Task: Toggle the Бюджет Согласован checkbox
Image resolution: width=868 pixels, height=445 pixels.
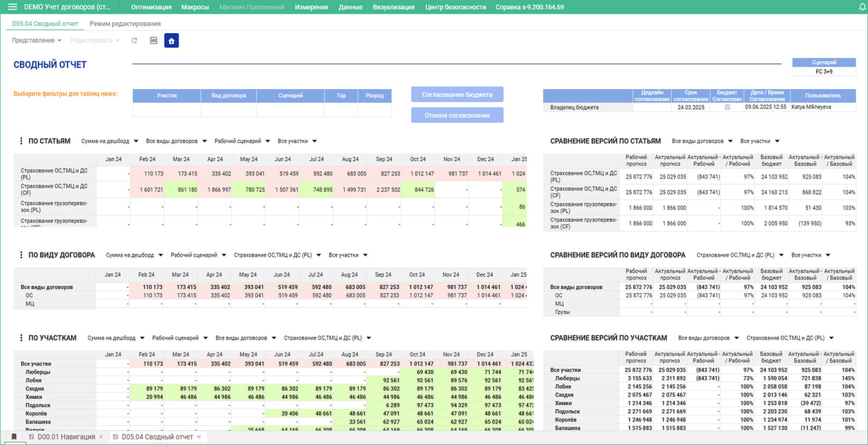Action: [727, 108]
